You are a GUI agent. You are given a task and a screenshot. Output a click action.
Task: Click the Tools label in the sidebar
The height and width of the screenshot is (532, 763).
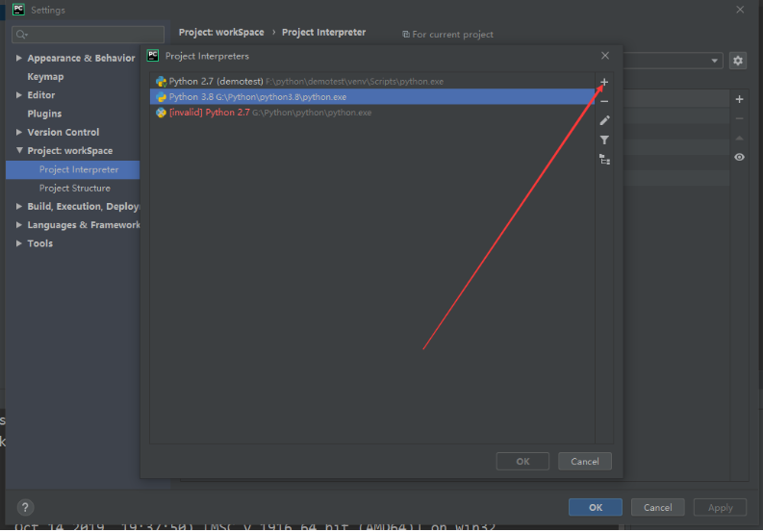[39, 243]
